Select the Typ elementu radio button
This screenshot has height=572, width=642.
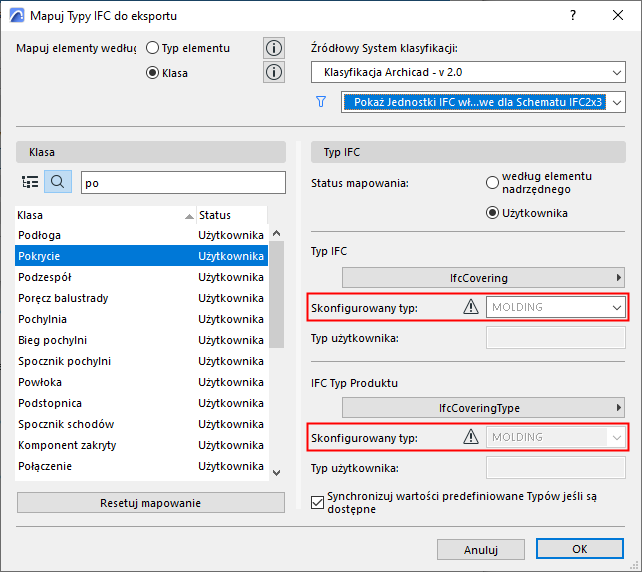click(153, 48)
